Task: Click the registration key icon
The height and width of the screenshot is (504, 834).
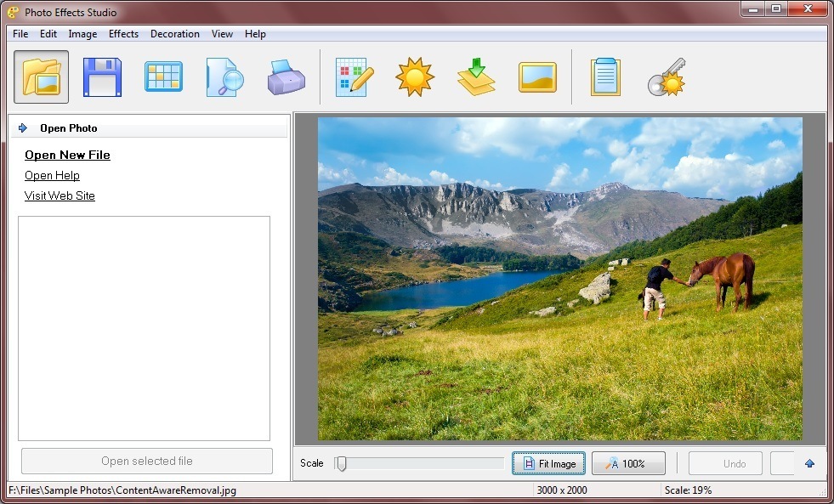Action: click(666, 76)
